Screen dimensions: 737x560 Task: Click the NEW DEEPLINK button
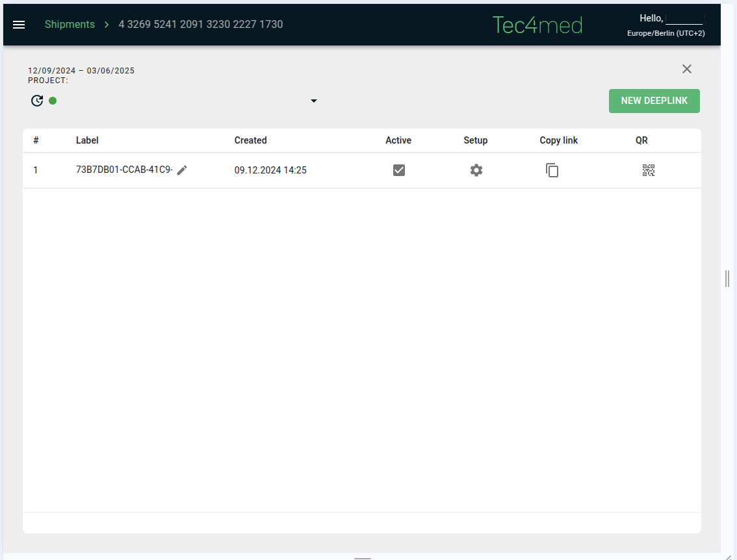(x=654, y=101)
